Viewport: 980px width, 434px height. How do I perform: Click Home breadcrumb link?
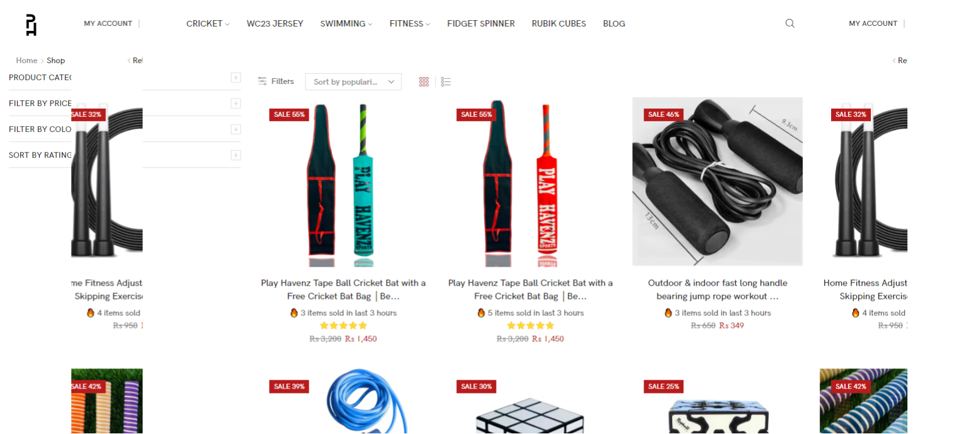point(27,61)
